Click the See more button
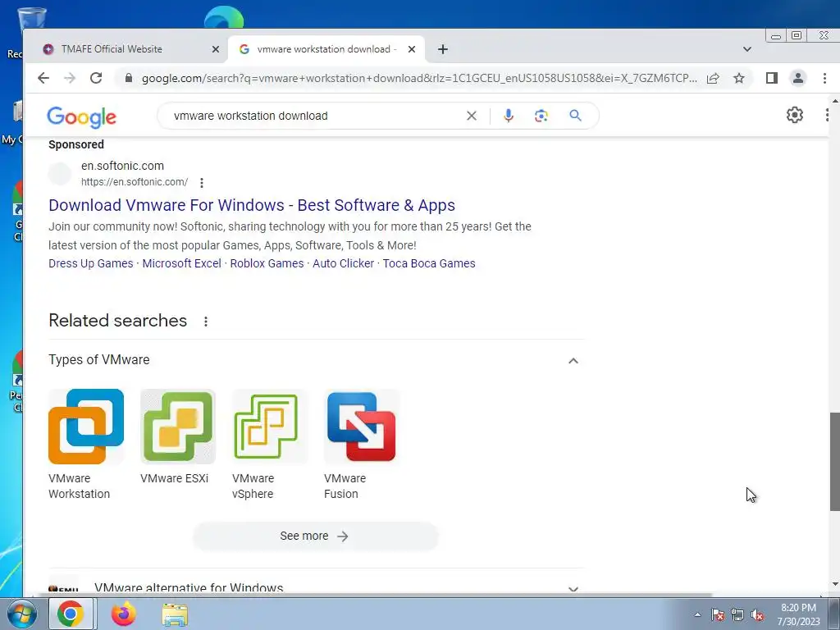The width and height of the screenshot is (840, 630). [316, 536]
